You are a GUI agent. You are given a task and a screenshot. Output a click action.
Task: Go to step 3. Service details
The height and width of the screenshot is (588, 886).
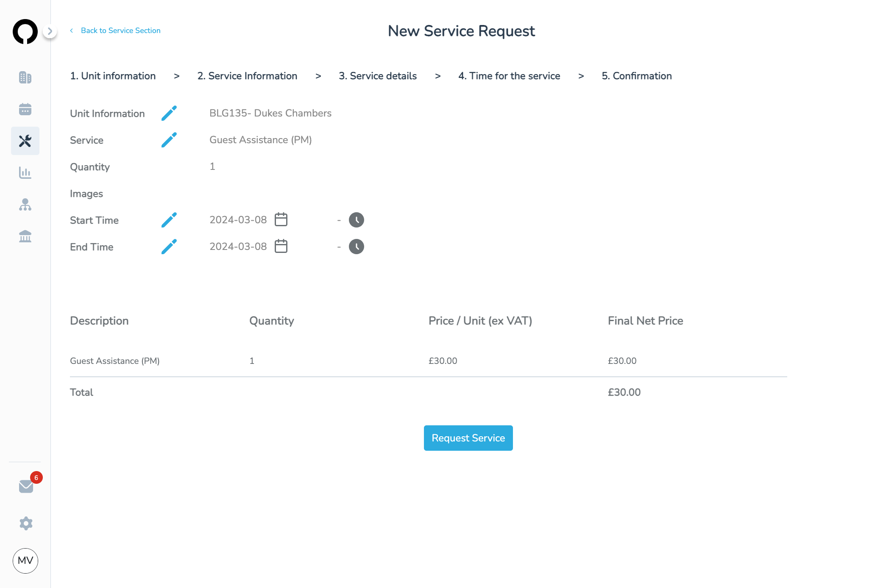(378, 76)
